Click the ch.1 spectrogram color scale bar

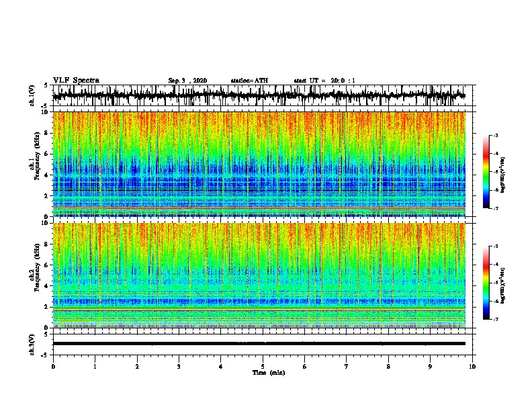click(x=486, y=172)
